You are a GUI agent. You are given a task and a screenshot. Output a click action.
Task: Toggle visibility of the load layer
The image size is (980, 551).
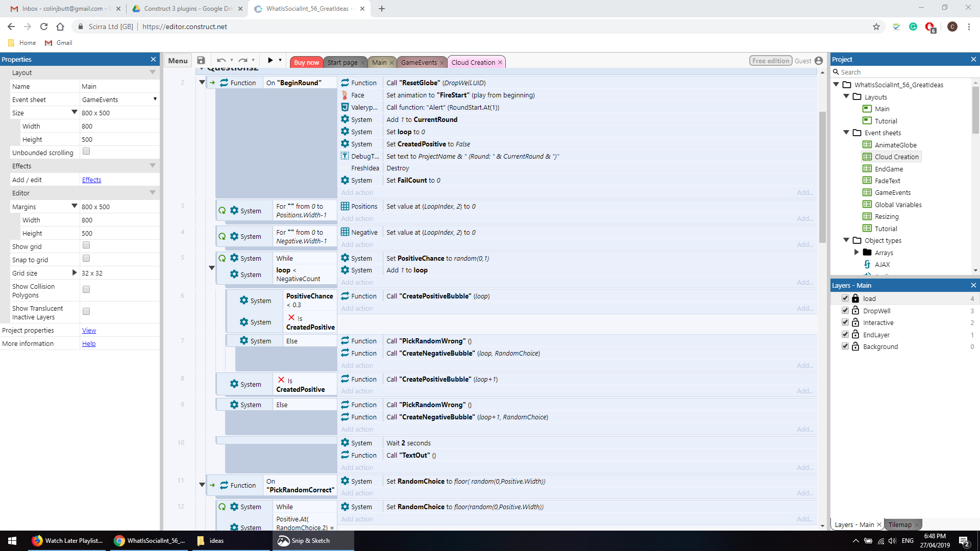point(845,298)
